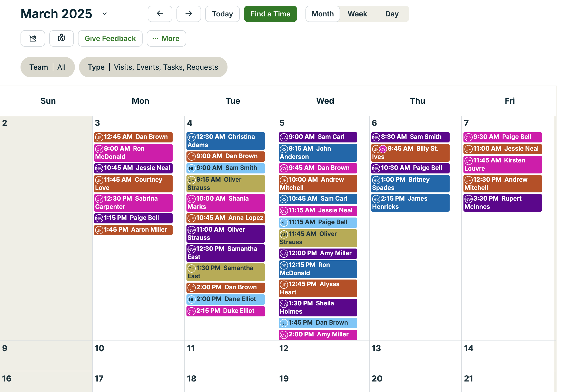Click the Give Feedback link
This screenshot has height=392, width=574.
click(110, 38)
